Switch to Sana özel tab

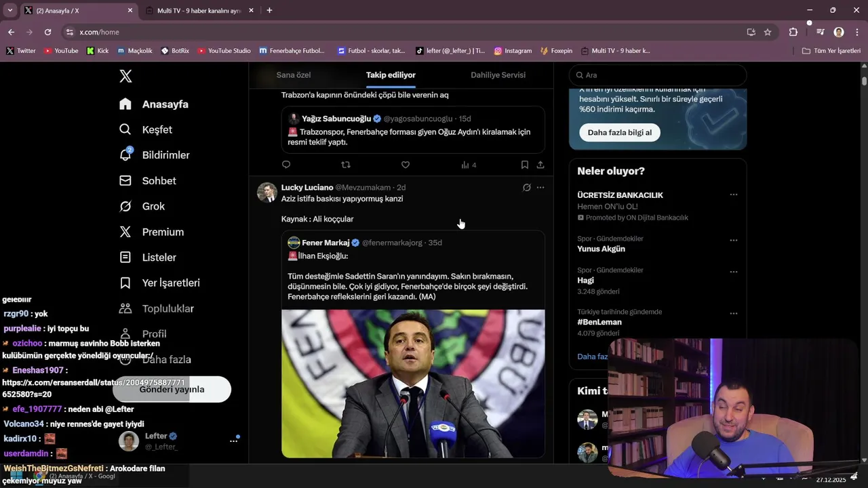click(294, 75)
